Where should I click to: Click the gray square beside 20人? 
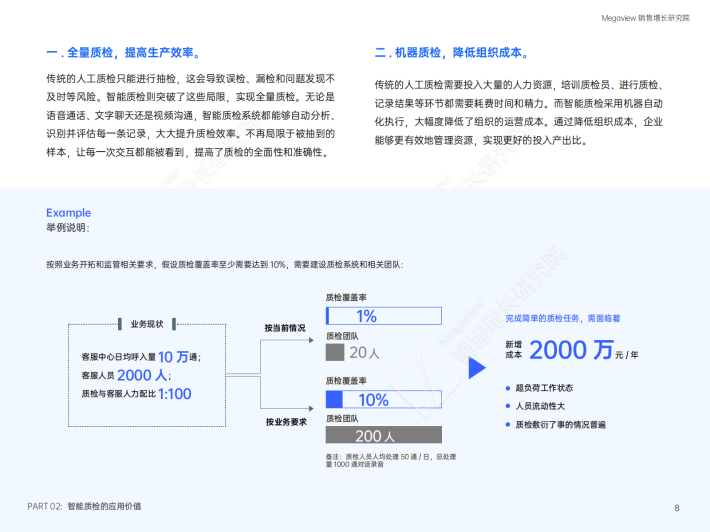(335, 353)
